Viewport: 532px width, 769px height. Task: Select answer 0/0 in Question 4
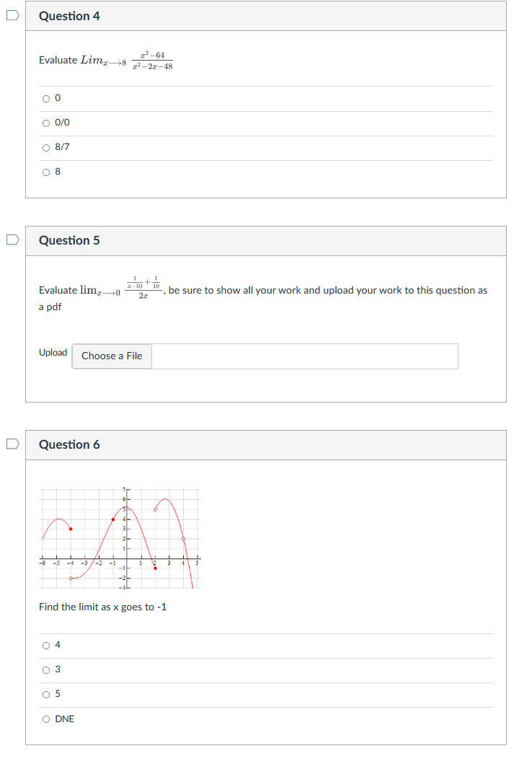click(45, 122)
